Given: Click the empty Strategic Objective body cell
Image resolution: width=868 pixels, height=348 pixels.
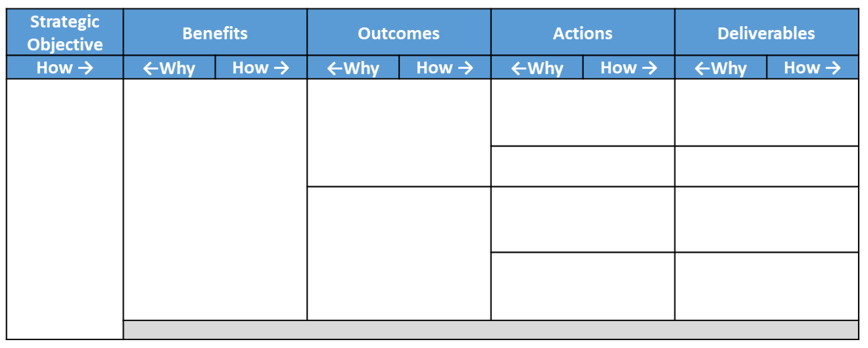Looking at the screenshot, I should pyautogui.click(x=65, y=209).
